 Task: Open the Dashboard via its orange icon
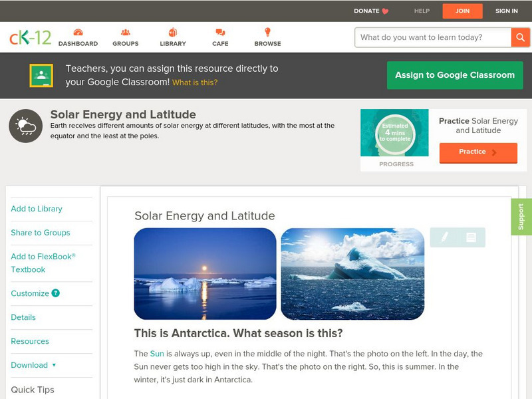[x=80, y=31]
